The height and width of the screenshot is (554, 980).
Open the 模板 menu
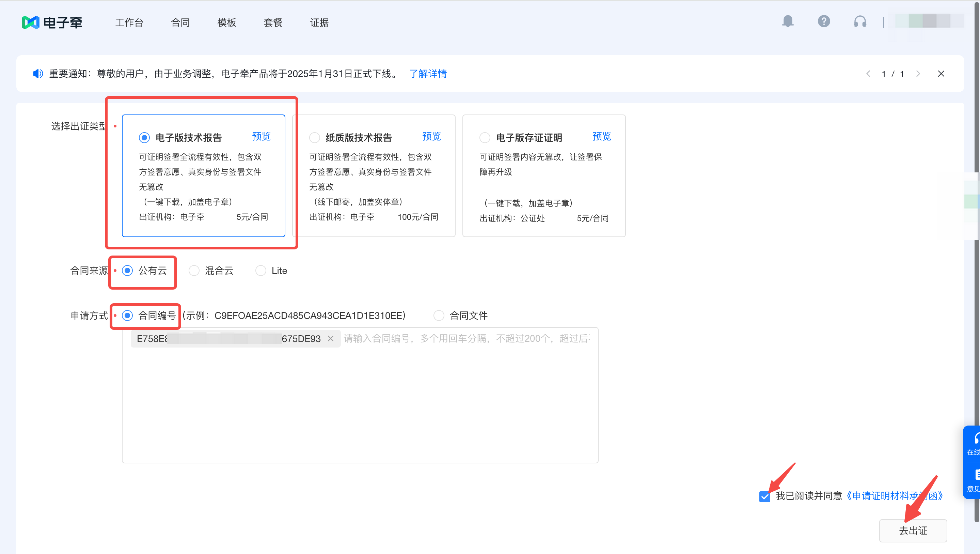pyautogui.click(x=227, y=22)
